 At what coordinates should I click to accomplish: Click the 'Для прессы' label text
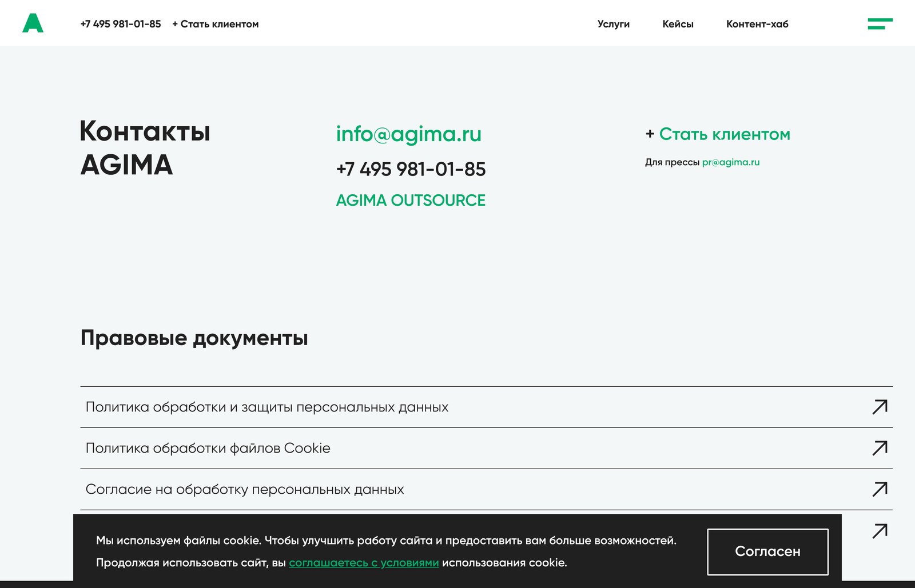[672, 162]
